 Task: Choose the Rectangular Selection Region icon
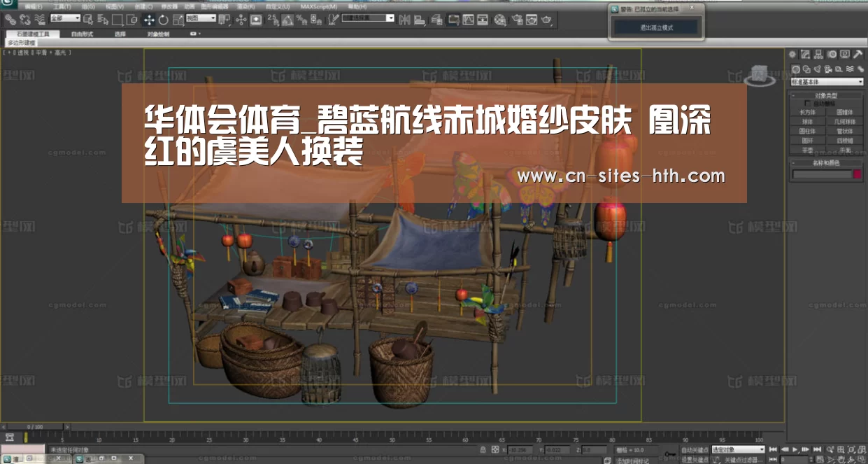(118, 20)
